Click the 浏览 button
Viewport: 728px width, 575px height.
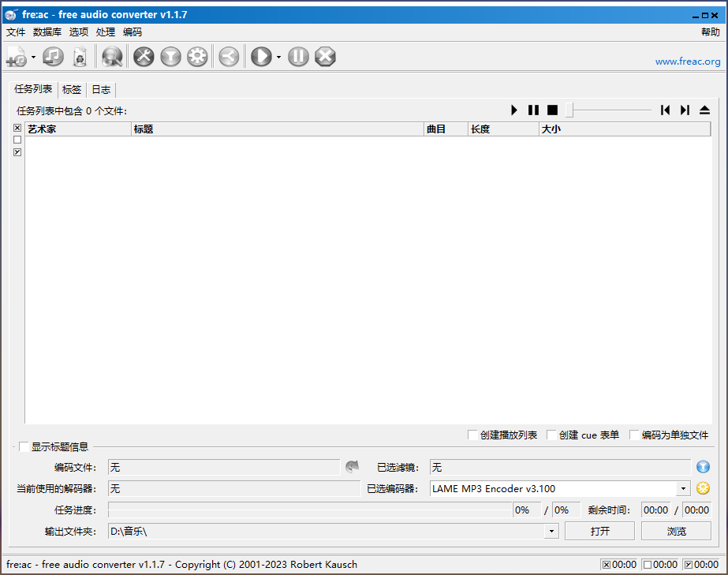pos(676,532)
